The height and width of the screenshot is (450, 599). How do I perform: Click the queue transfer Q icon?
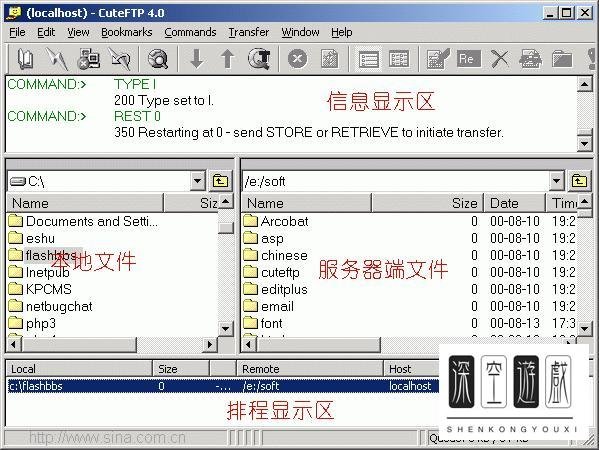(x=259, y=59)
